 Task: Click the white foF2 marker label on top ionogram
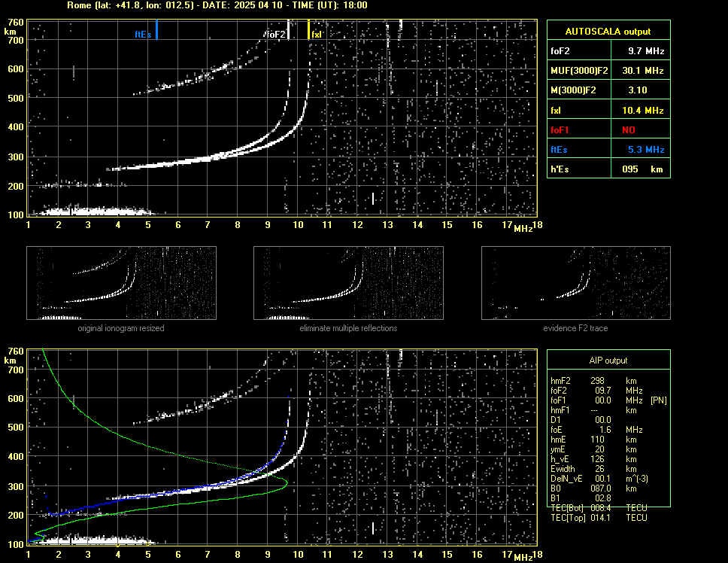276,35
